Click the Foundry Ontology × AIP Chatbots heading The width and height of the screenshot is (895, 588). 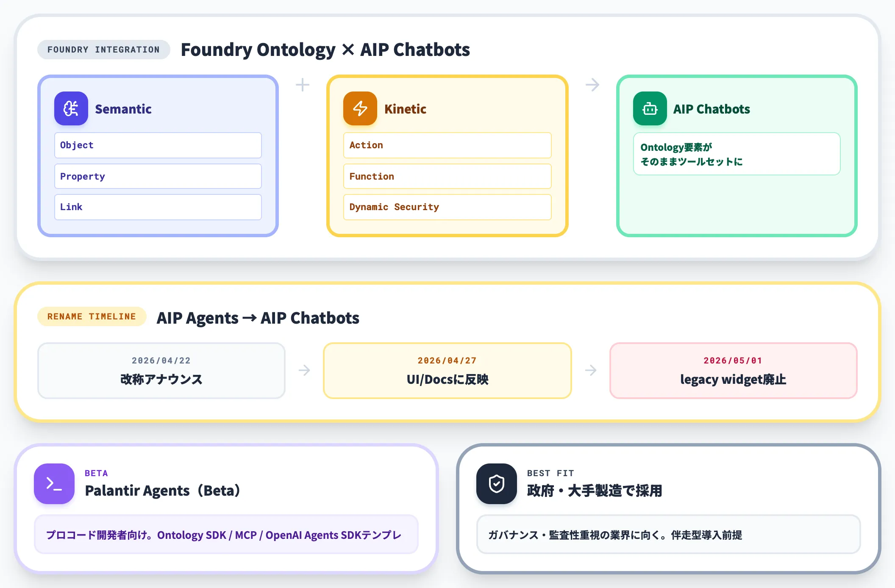[x=325, y=50]
